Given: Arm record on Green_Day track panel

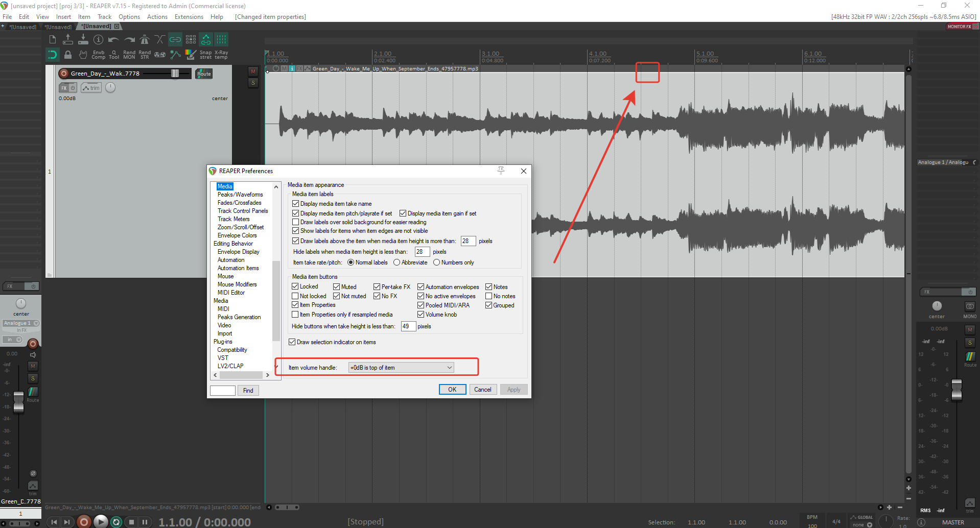Looking at the screenshot, I should click(x=64, y=74).
